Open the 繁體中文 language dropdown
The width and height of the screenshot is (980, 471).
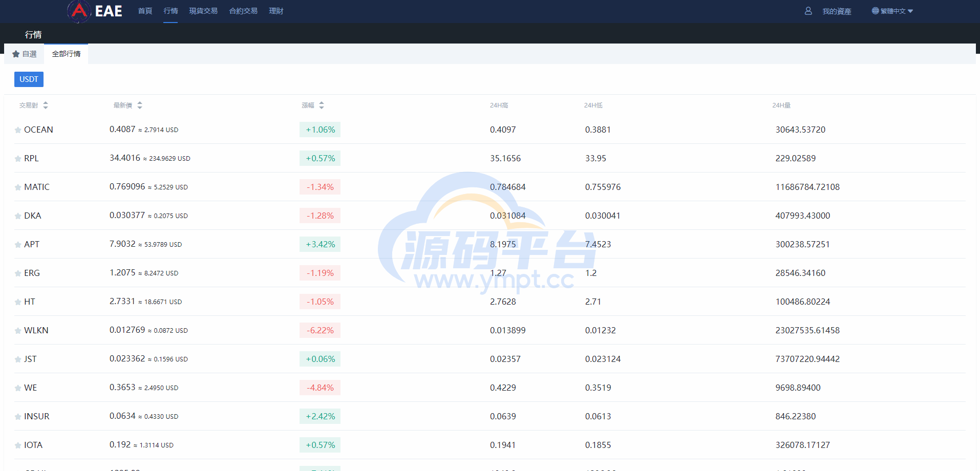[x=892, y=11]
